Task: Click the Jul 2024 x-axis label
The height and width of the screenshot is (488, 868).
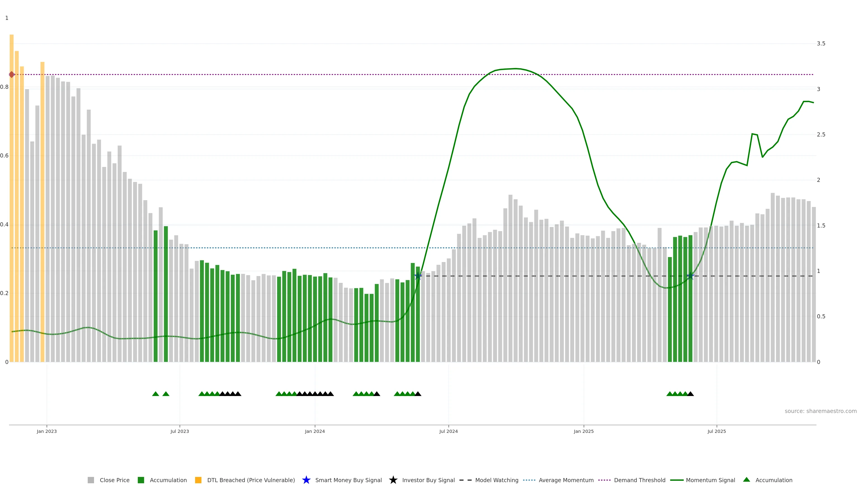Action: 448,432
